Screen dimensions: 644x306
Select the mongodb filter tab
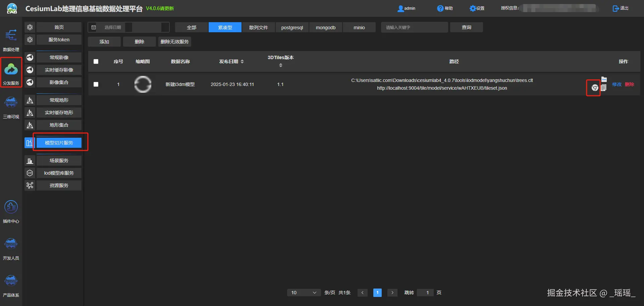pos(326,28)
